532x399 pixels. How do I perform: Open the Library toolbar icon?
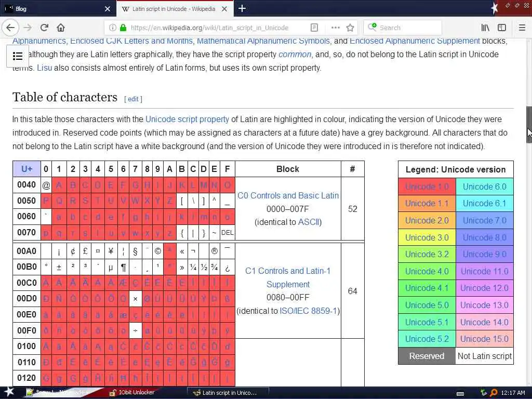tap(485, 28)
